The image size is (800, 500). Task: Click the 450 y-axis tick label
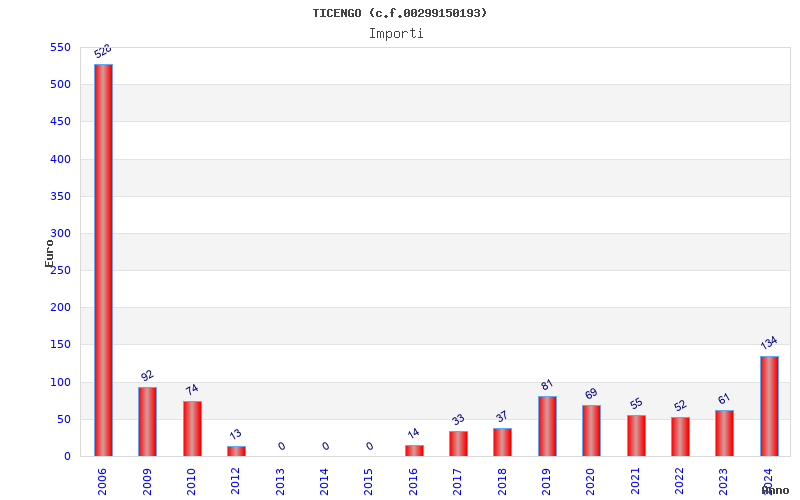[x=60, y=121]
